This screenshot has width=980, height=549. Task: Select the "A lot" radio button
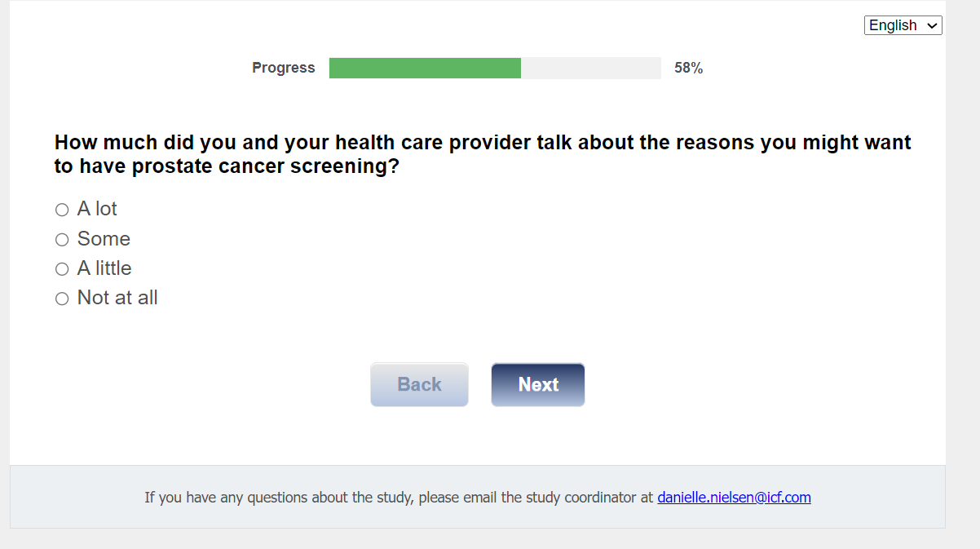click(x=62, y=210)
